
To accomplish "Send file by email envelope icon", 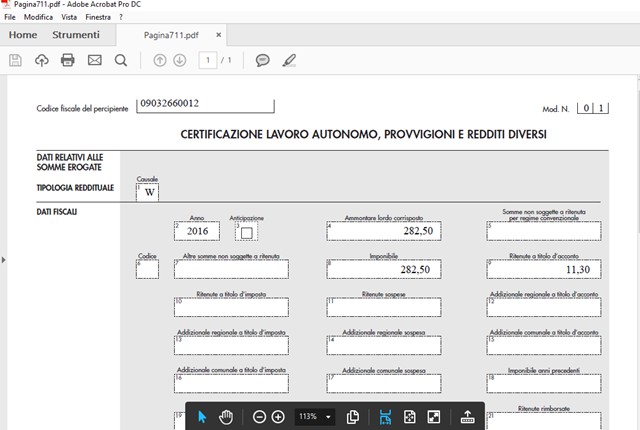I will [95, 60].
